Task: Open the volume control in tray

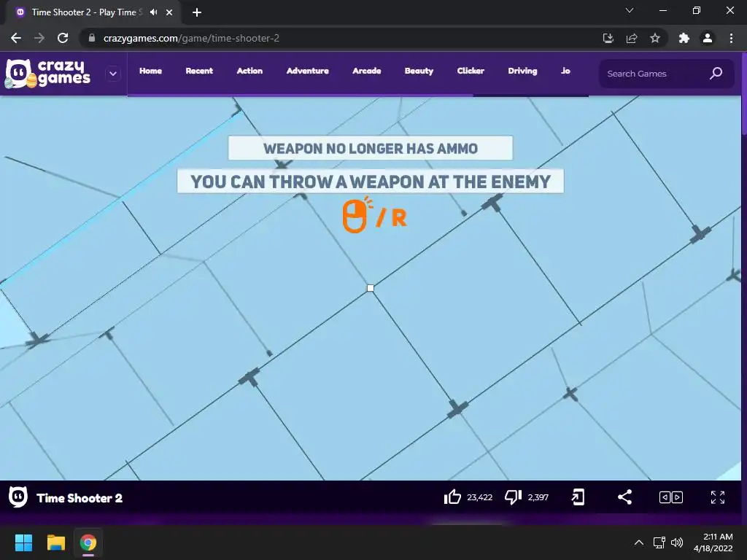Action: click(676, 542)
